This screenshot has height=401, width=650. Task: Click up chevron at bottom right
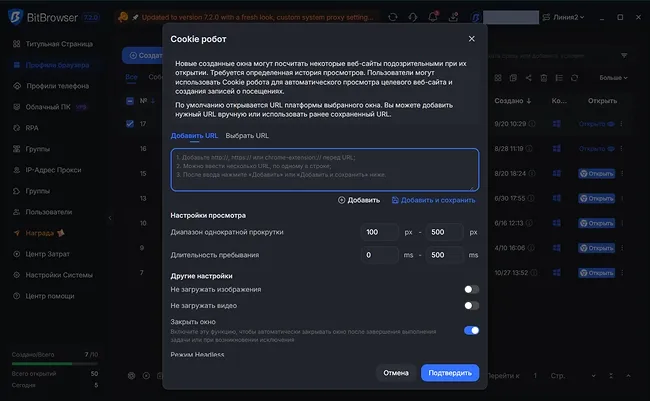point(628,376)
